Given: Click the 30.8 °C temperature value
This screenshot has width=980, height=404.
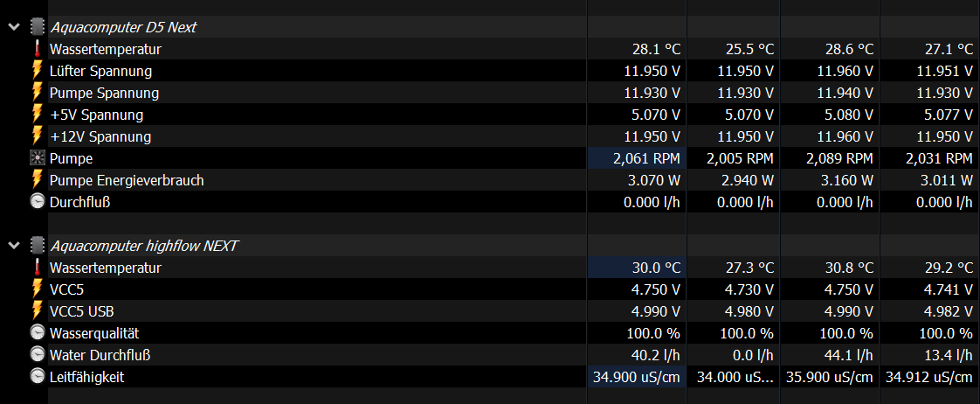Looking at the screenshot, I should coord(849,268).
